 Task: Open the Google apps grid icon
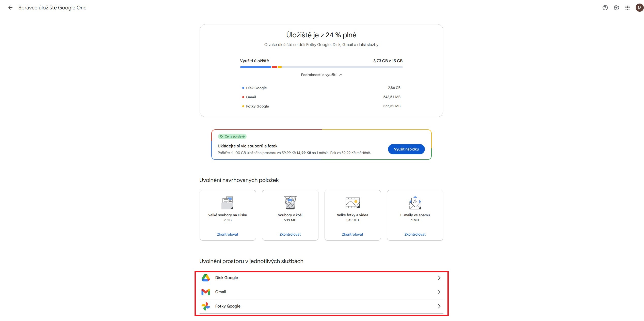pyautogui.click(x=627, y=8)
